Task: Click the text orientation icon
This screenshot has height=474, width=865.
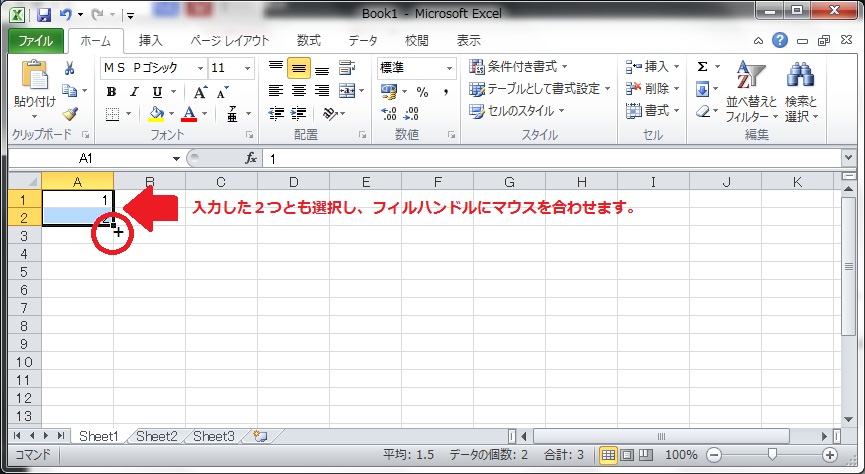Action: (x=331, y=114)
